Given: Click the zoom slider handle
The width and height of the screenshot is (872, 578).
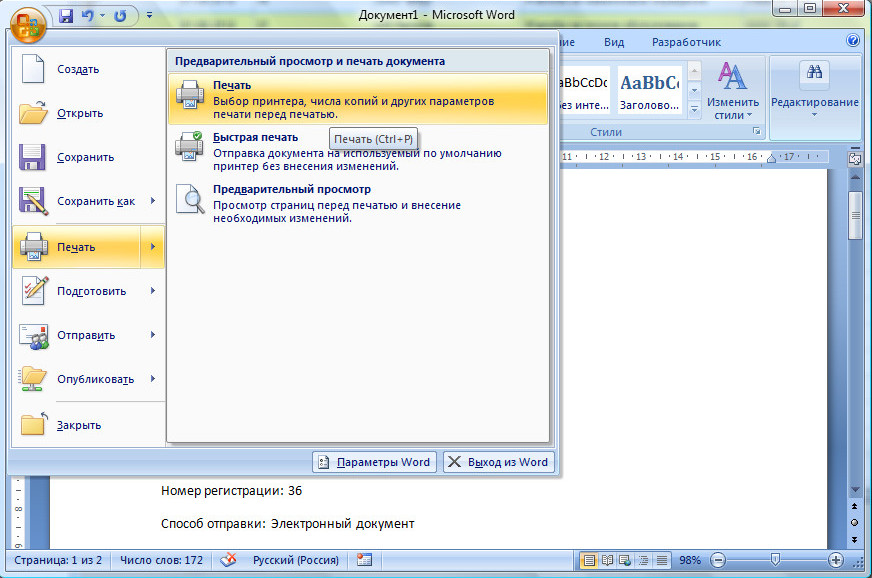Looking at the screenshot, I should coord(775,560).
